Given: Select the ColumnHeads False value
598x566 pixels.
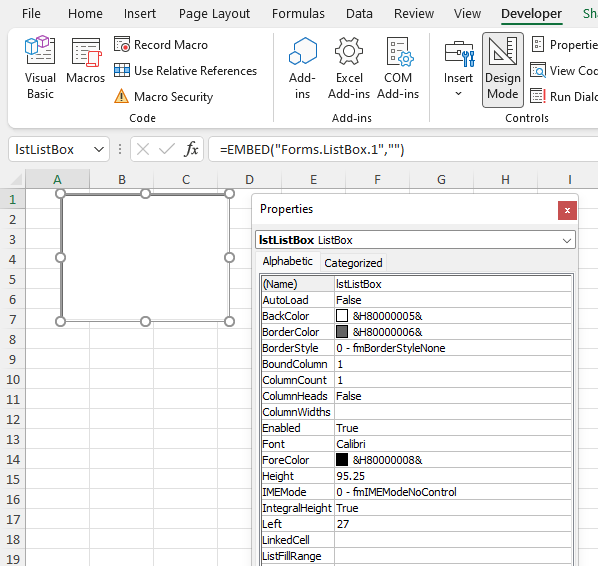Looking at the screenshot, I should 453,396.
